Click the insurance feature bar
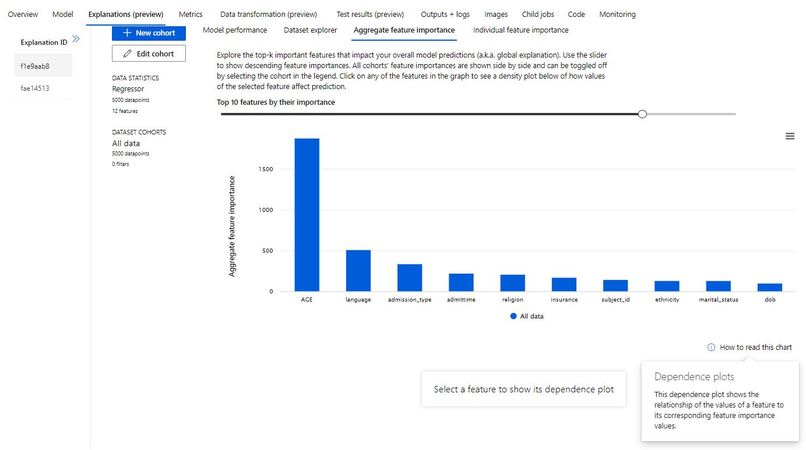806x450 pixels. click(564, 284)
